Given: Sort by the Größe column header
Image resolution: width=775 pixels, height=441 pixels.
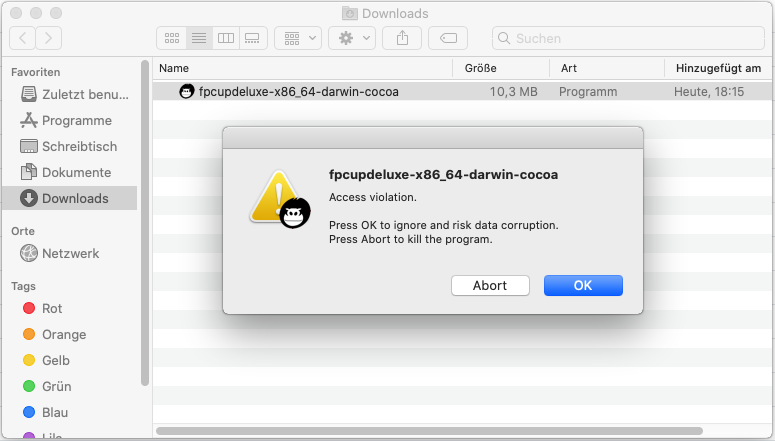Looking at the screenshot, I should click(501, 68).
